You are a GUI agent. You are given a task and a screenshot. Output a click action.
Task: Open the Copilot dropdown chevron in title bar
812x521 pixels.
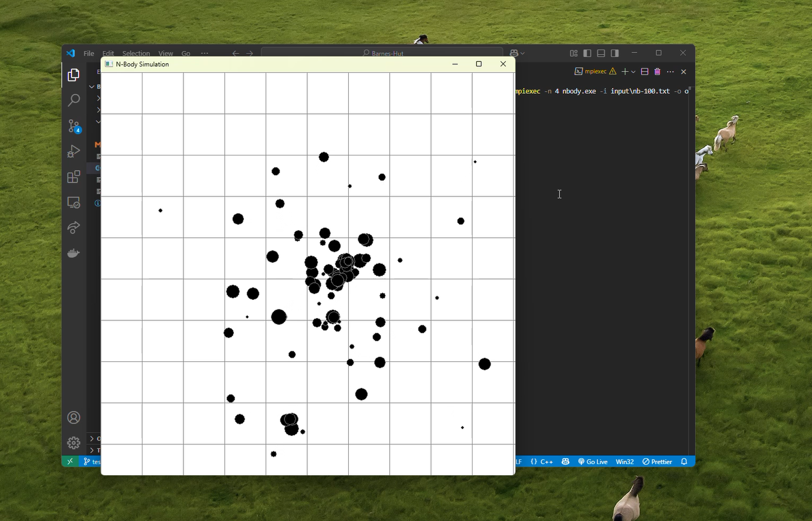click(522, 53)
